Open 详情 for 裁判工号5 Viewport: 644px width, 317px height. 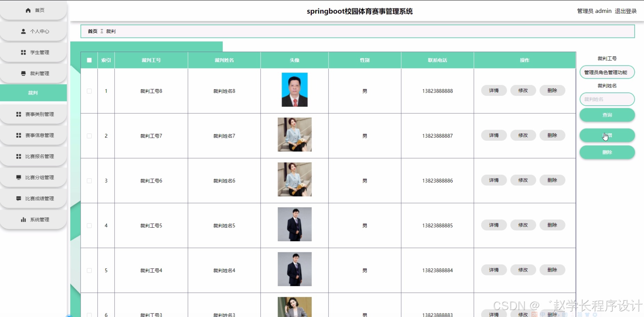click(494, 225)
